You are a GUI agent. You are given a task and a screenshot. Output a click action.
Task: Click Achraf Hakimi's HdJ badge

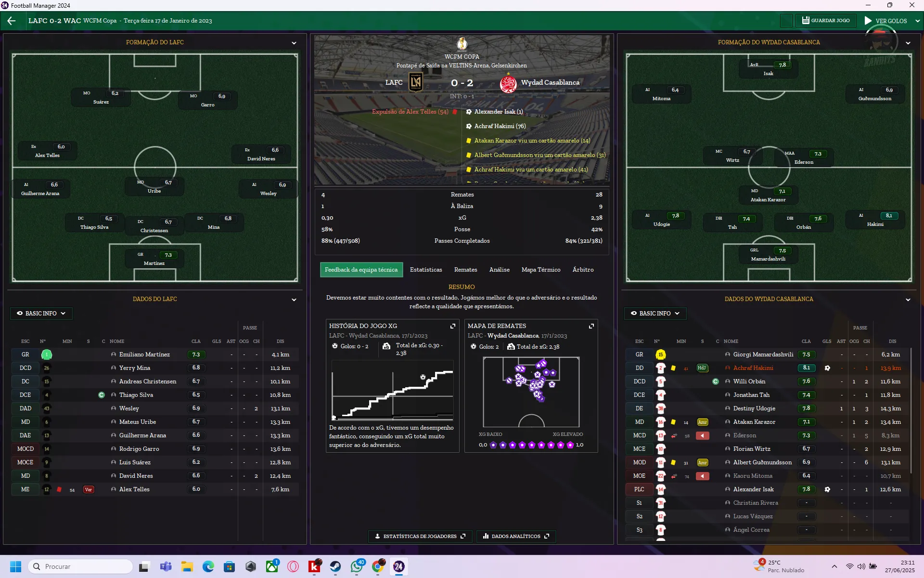click(x=702, y=368)
